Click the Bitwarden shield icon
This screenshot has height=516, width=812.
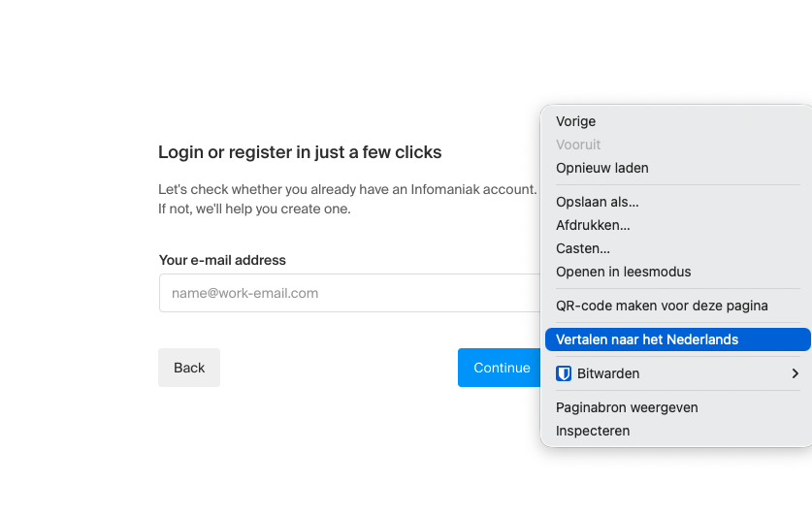(564, 373)
